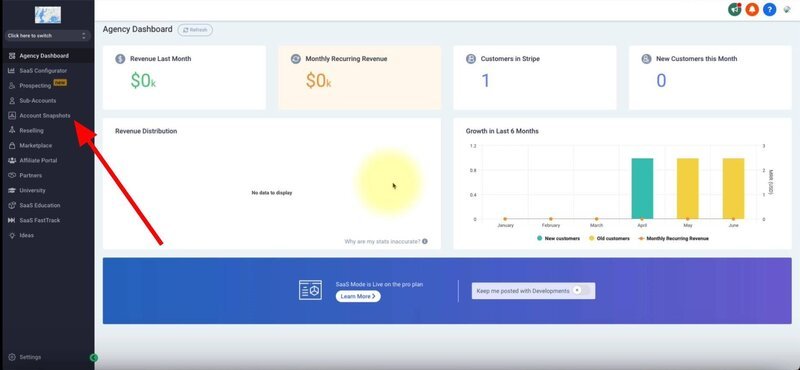800x370 pixels.
Task: Open 'Why are my stats inaccurate?' link
Action: point(382,241)
